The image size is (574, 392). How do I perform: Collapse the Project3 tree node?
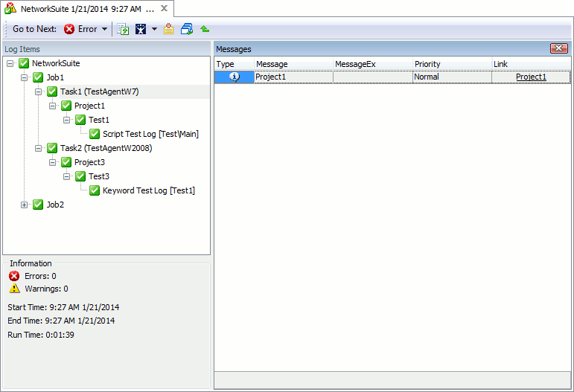(52, 162)
